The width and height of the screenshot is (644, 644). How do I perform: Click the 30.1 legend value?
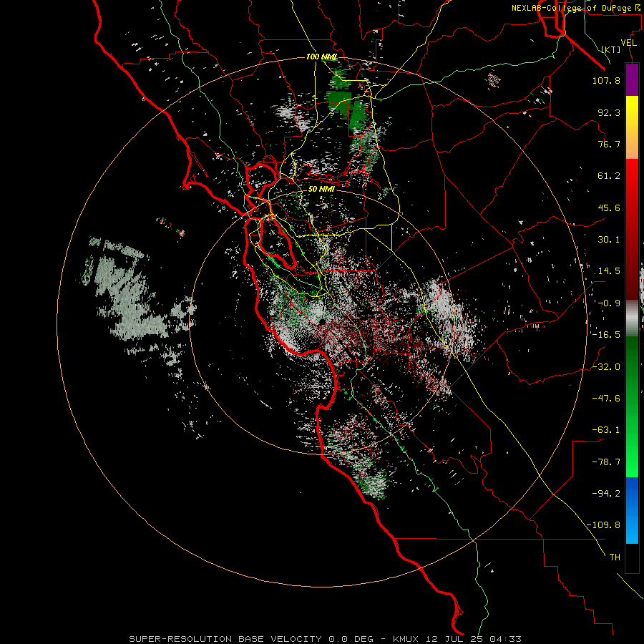pos(609,240)
